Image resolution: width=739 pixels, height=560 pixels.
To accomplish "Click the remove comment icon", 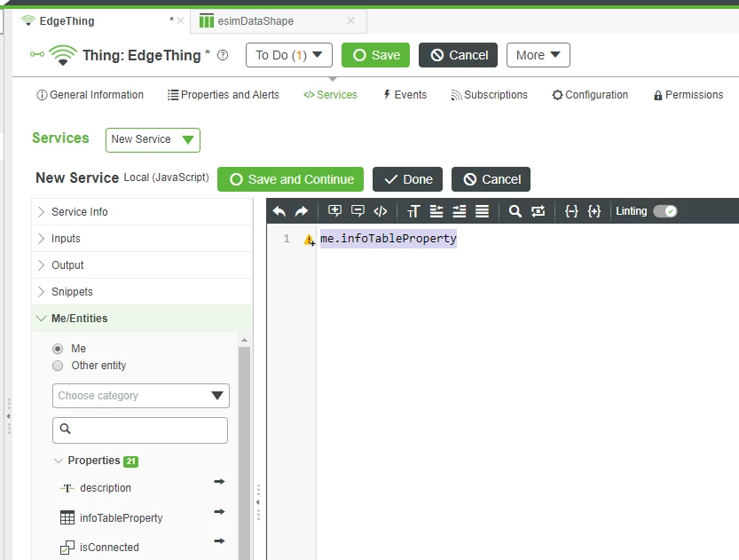I will [358, 210].
